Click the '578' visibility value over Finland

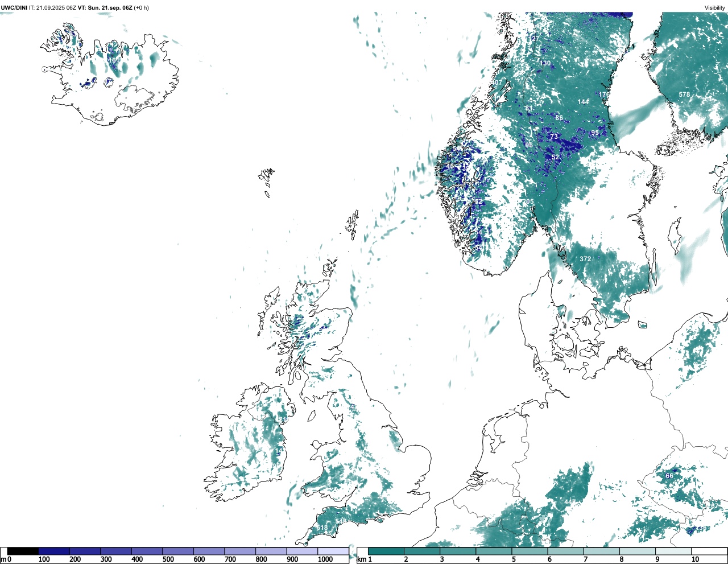tap(684, 95)
